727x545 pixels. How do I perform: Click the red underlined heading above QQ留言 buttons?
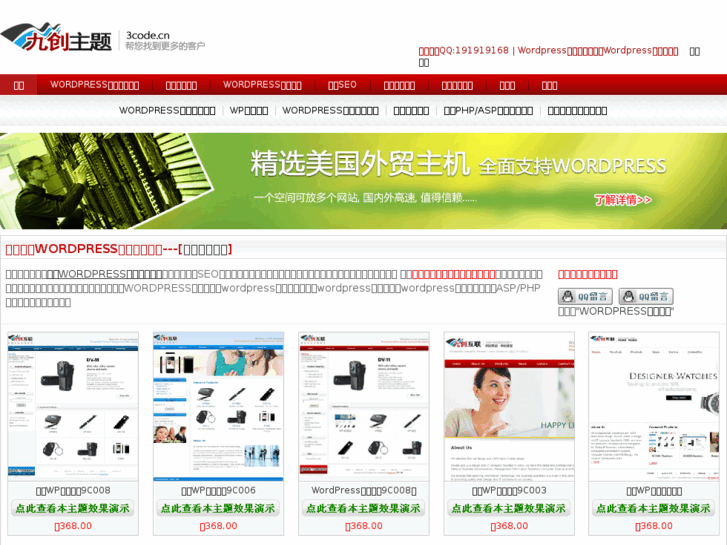click(x=587, y=274)
